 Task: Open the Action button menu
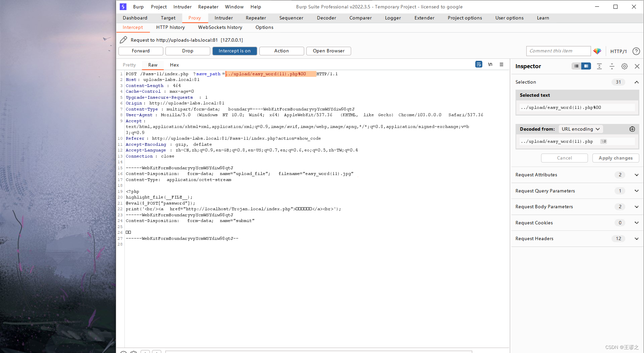281,51
